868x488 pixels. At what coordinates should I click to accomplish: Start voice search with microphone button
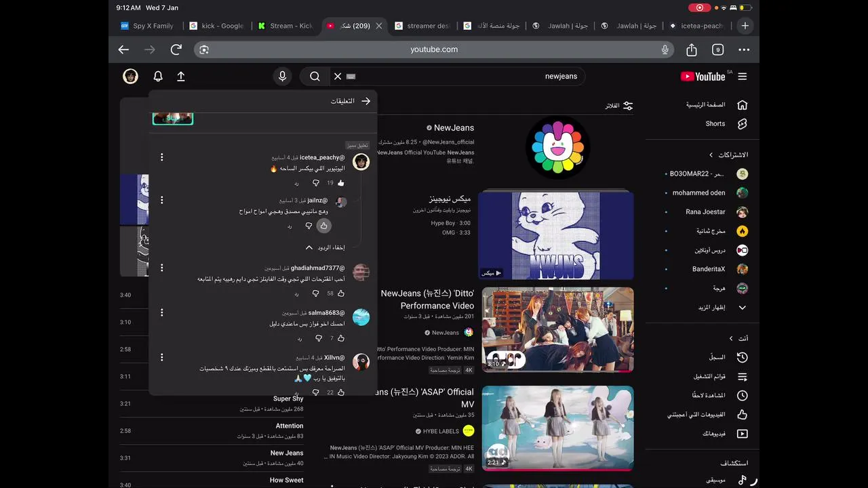[x=283, y=77]
